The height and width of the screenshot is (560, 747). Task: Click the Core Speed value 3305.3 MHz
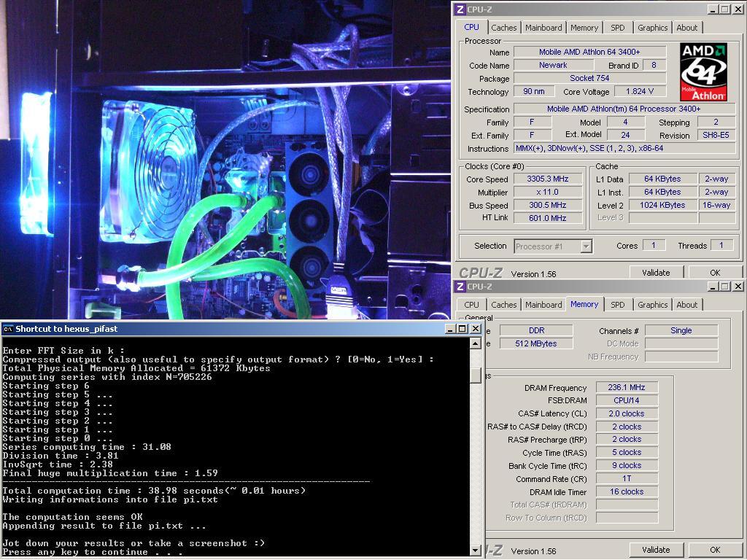pos(548,179)
